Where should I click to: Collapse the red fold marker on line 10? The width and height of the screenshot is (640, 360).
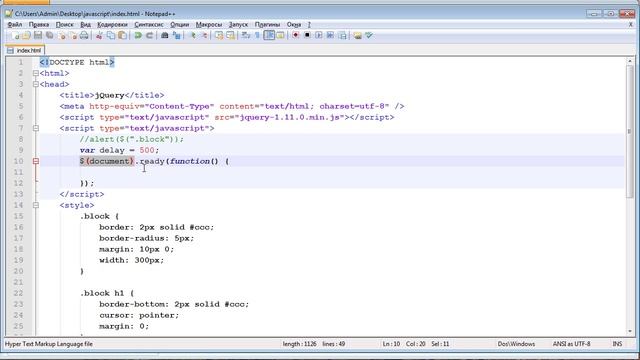tap(36, 161)
